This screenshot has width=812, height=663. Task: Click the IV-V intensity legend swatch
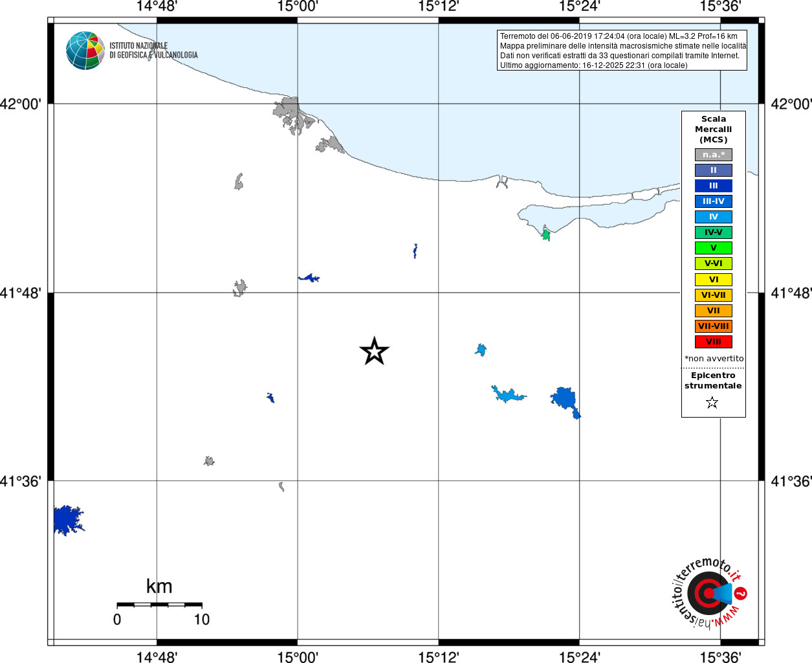pyautogui.click(x=714, y=232)
